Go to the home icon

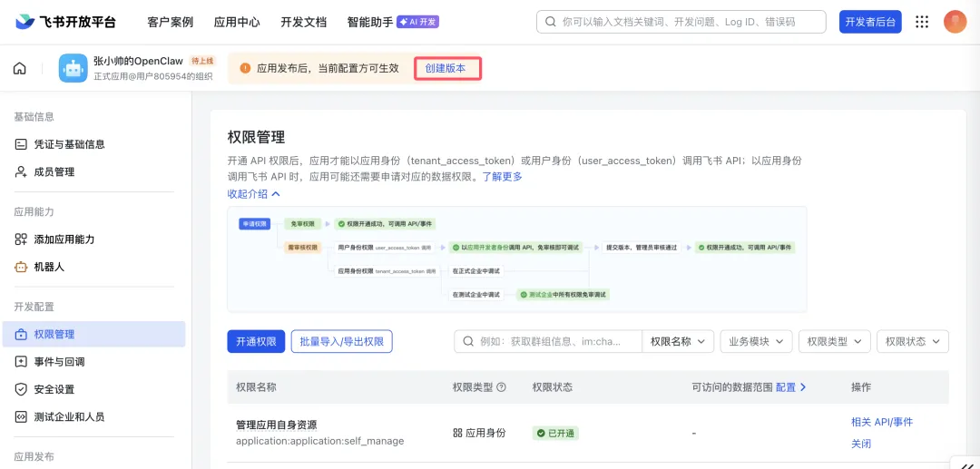pyautogui.click(x=20, y=69)
